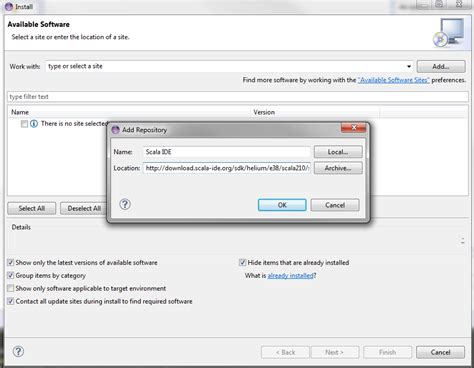Click the '< Back' button
This screenshot has width=474, height=368.
pyautogui.click(x=286, y=352)
